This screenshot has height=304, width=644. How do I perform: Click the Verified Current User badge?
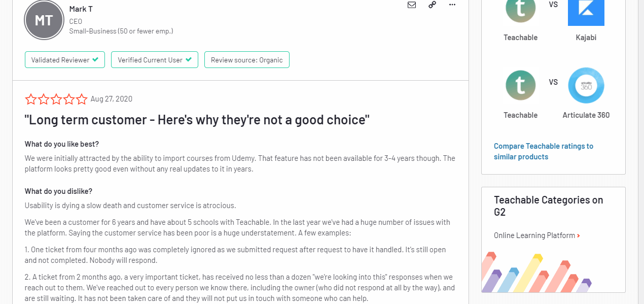[x=155, y=60]
